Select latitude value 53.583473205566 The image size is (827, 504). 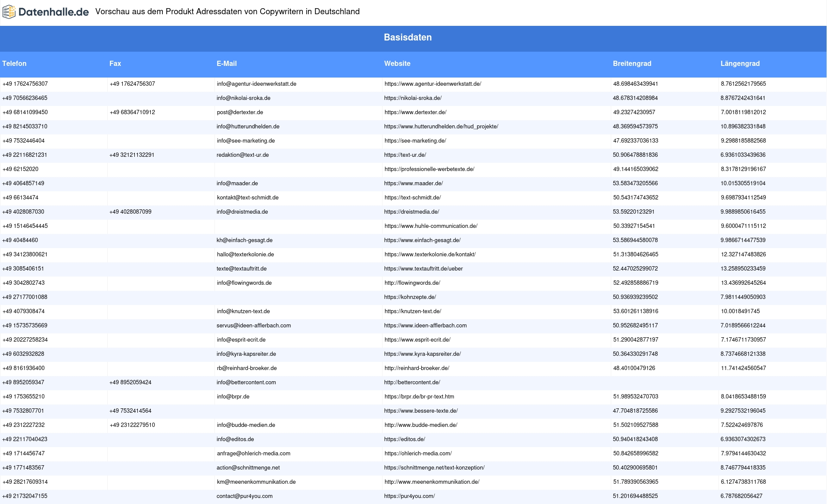[635, 184]
